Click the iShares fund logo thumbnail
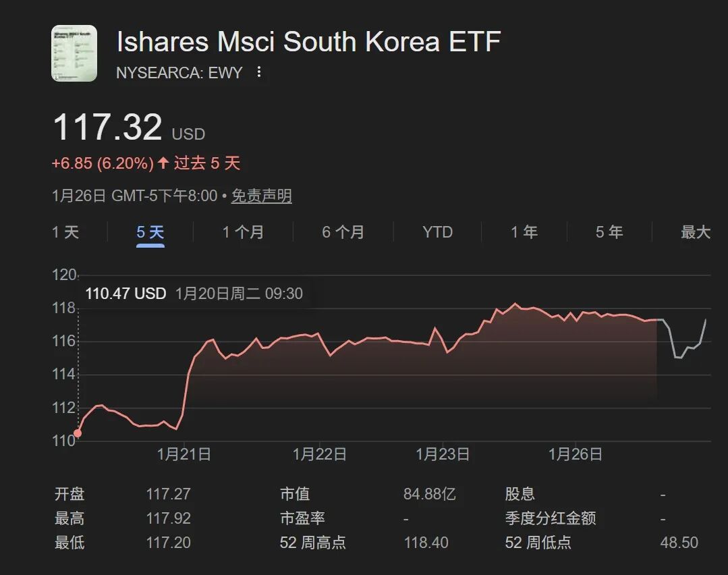The image size is (728, 575). 74,53
